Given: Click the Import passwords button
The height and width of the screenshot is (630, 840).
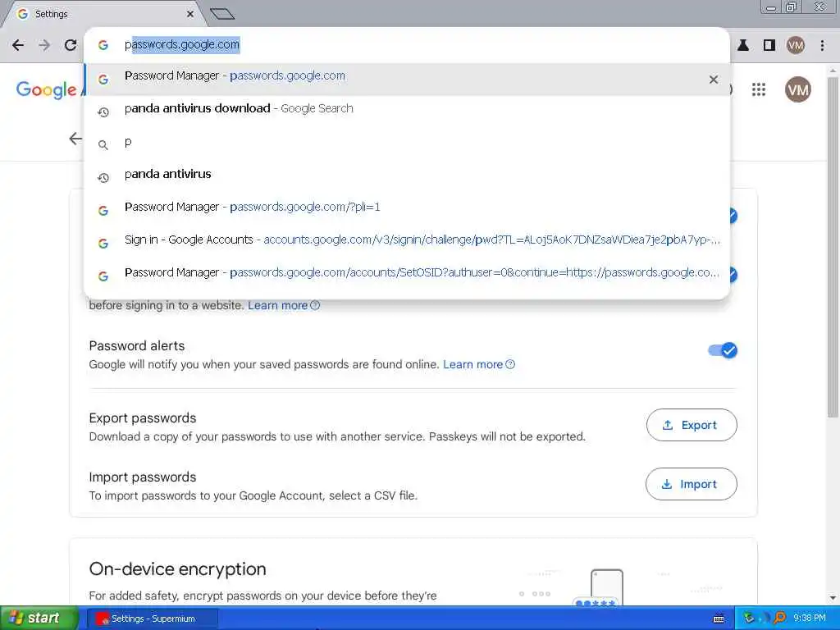Looking at the screenshot, I should coord(692,484).
